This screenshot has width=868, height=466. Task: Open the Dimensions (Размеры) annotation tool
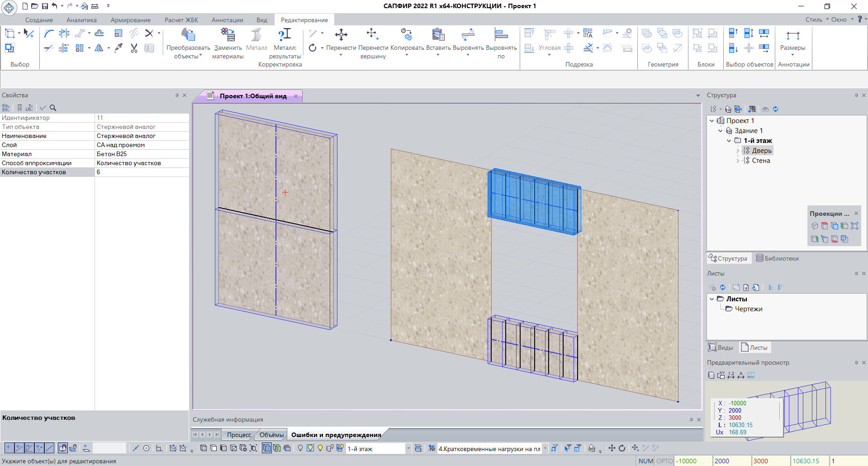tap(792, 36)
